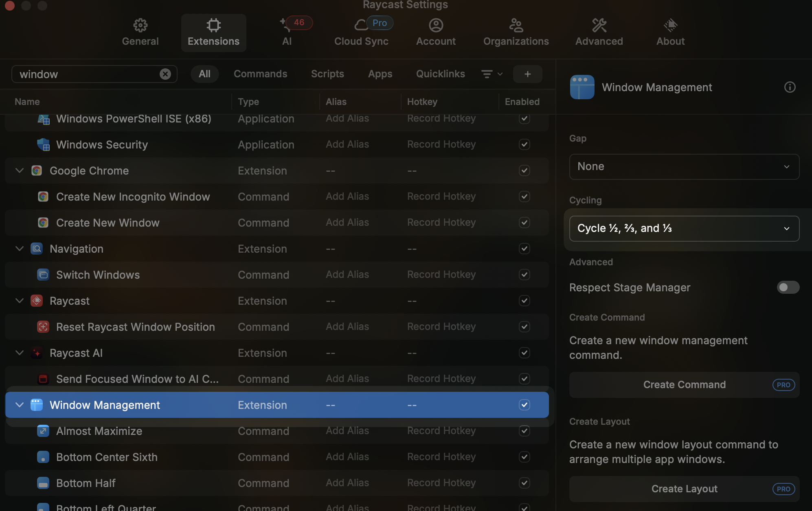Screen dimensions: 812x511
Task: Clear the window search field
Action: click(165, 74)
